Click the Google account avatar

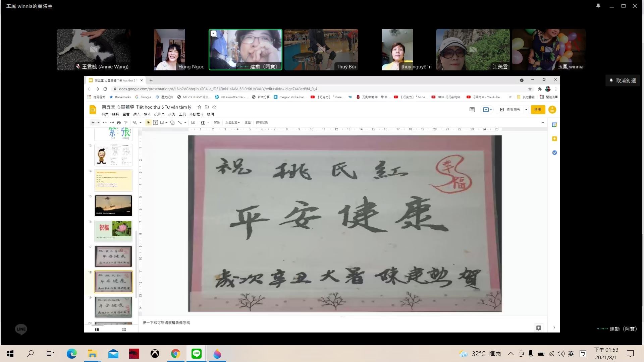[552, 110]
